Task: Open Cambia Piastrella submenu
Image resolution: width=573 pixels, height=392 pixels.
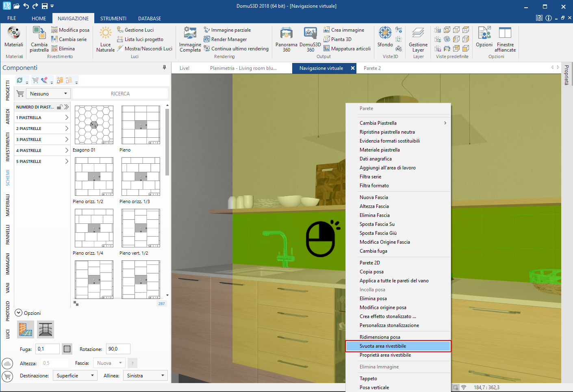Action: tap(398, 123)
